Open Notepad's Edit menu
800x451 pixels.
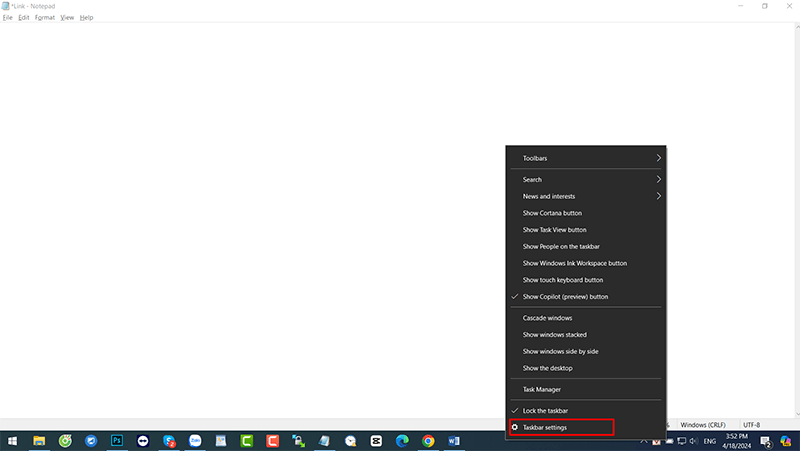click(23, 17)
